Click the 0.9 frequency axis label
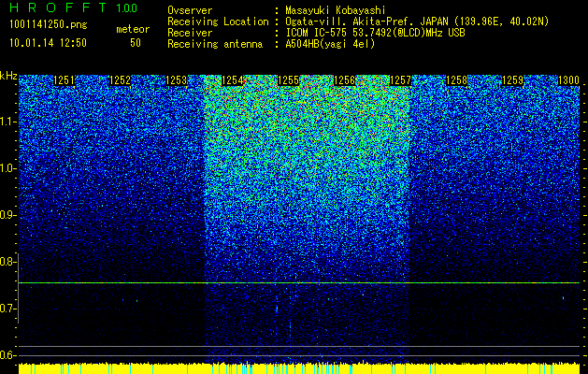588x374 pixels. (7, 215)
